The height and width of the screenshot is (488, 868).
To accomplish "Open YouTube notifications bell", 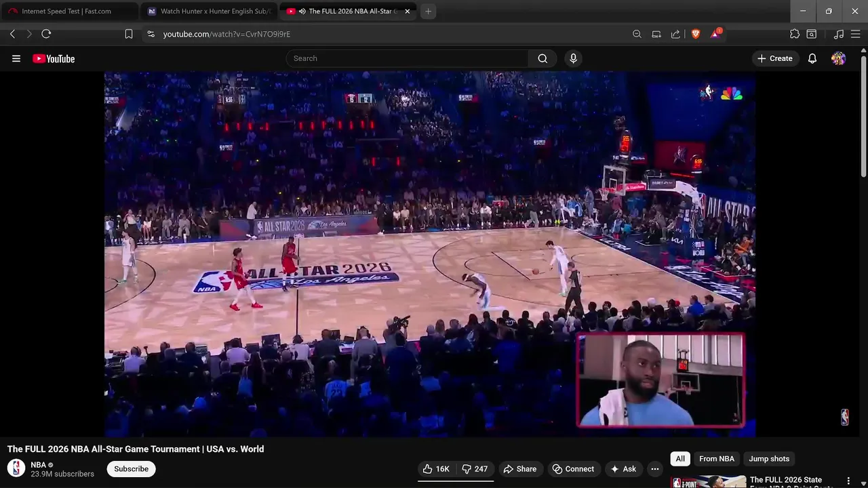I will 812,58.
